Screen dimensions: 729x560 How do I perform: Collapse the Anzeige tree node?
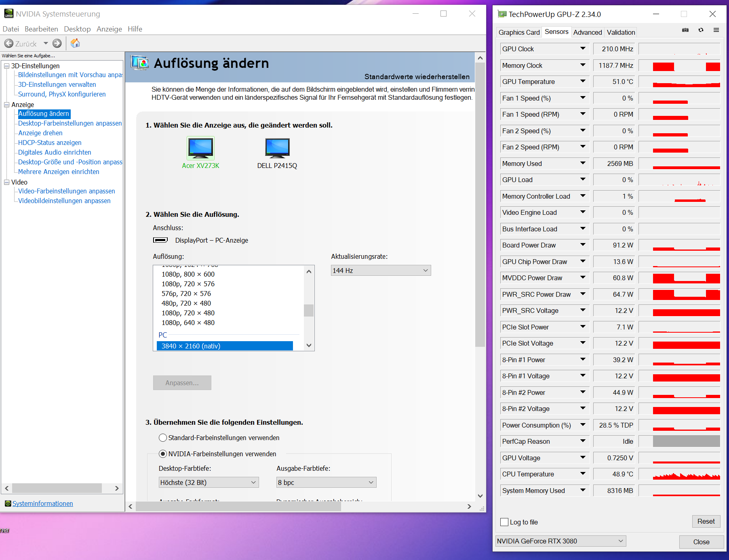point(7,105)
